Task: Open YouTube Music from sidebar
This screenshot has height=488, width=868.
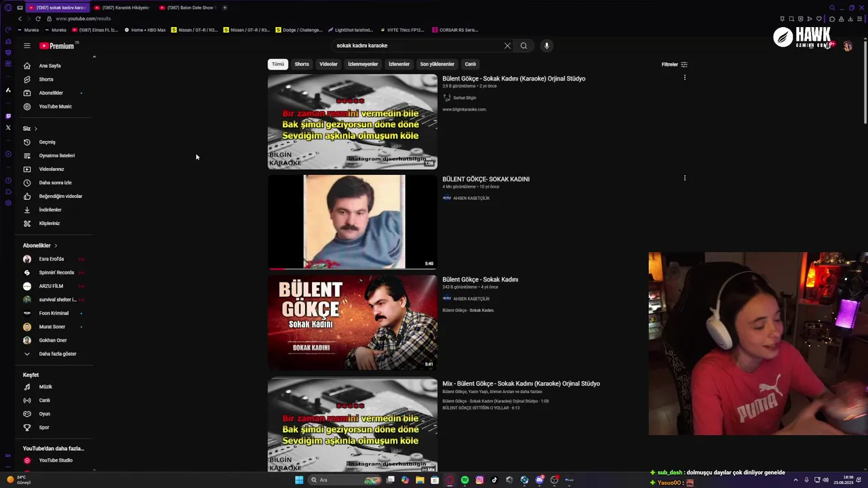Action: click(x=55, y=106)
